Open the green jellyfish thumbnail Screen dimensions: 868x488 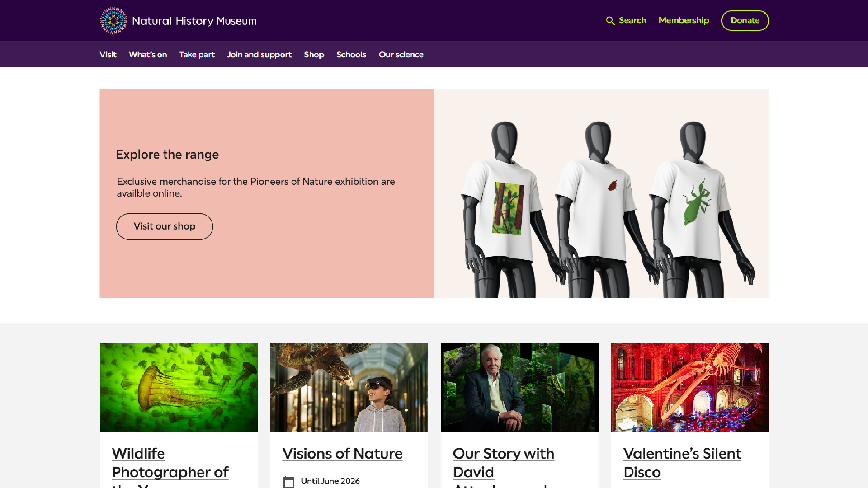(179, 388)
